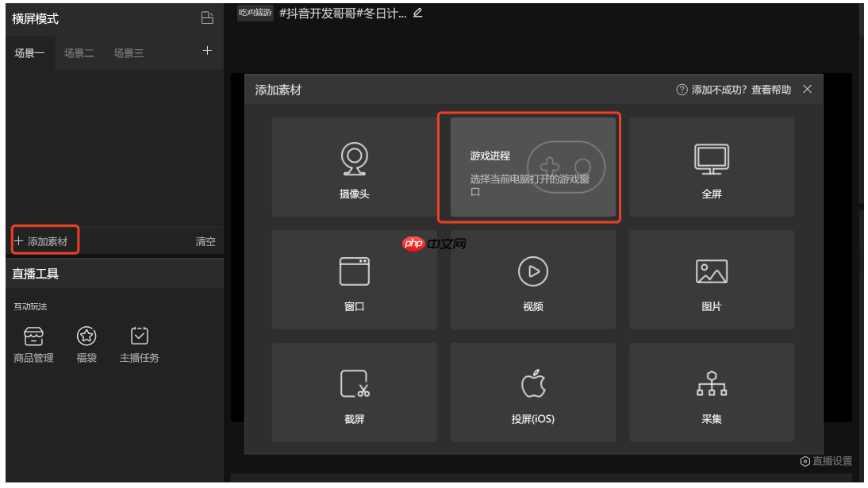Click 清空 to clear materials
Screen dimensions: 868x488
(x=205, y=240)
